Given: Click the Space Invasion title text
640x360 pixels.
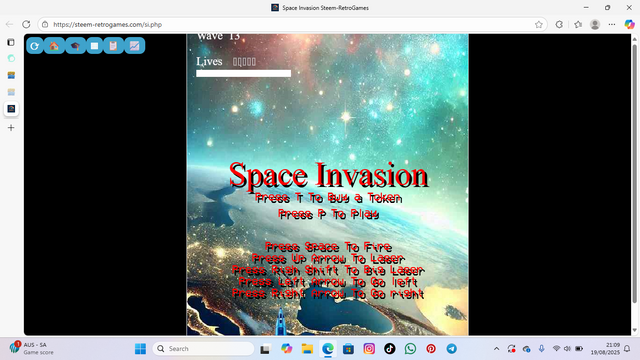Looking at the screenshot, I should [328, 176].
